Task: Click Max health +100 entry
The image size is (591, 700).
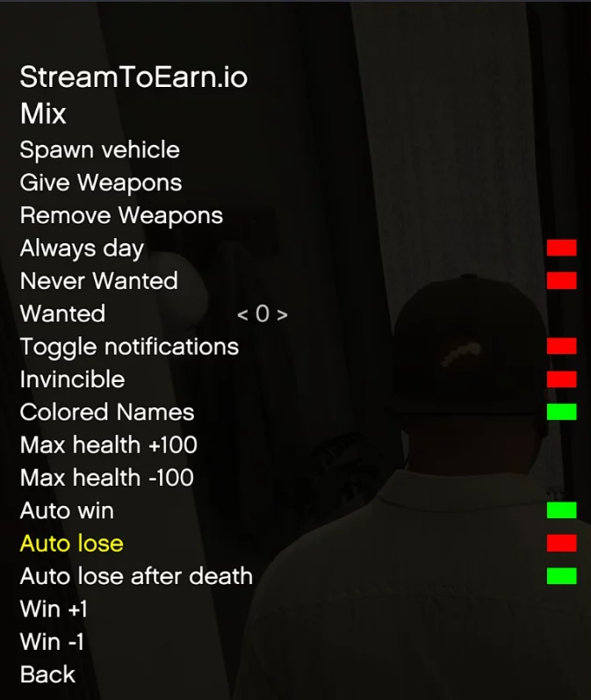Action: pos(109,444)
